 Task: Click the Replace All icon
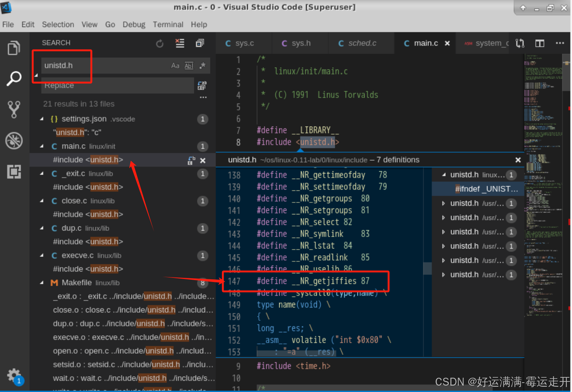[x=202, y=86]
